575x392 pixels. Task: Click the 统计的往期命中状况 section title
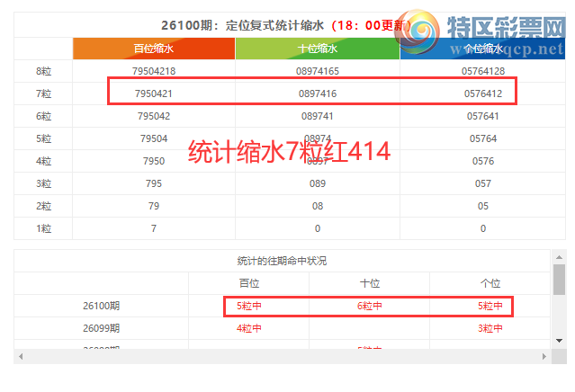tap(282, 261)
